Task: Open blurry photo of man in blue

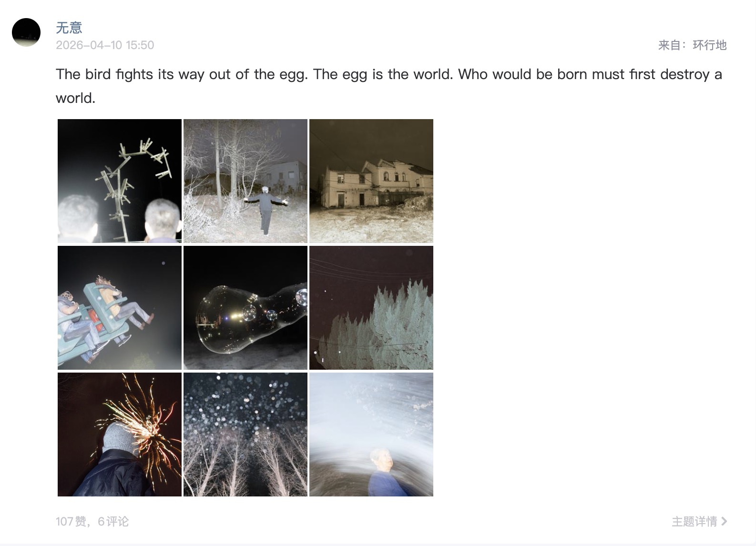Action: click(x=371, y=435)
